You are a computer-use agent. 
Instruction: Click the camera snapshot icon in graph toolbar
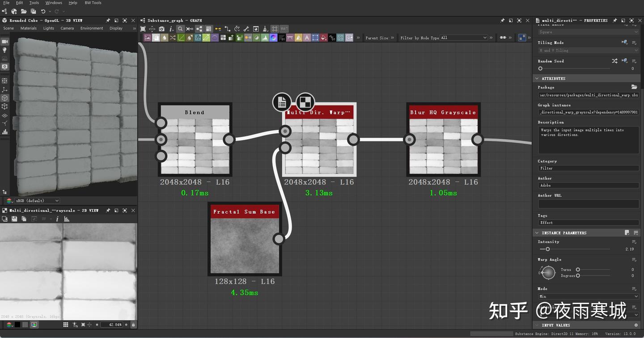coord(162,29)
